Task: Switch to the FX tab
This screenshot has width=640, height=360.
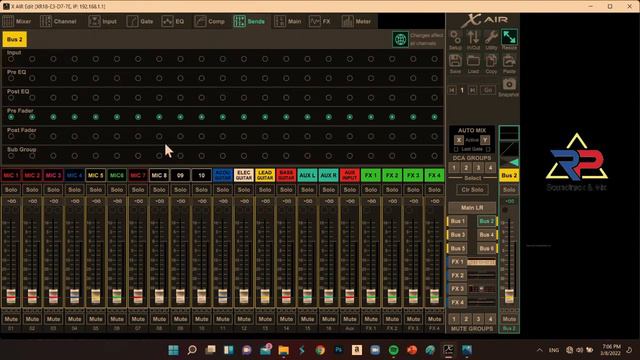Action: pyautogui.click(x=320, y=21)
